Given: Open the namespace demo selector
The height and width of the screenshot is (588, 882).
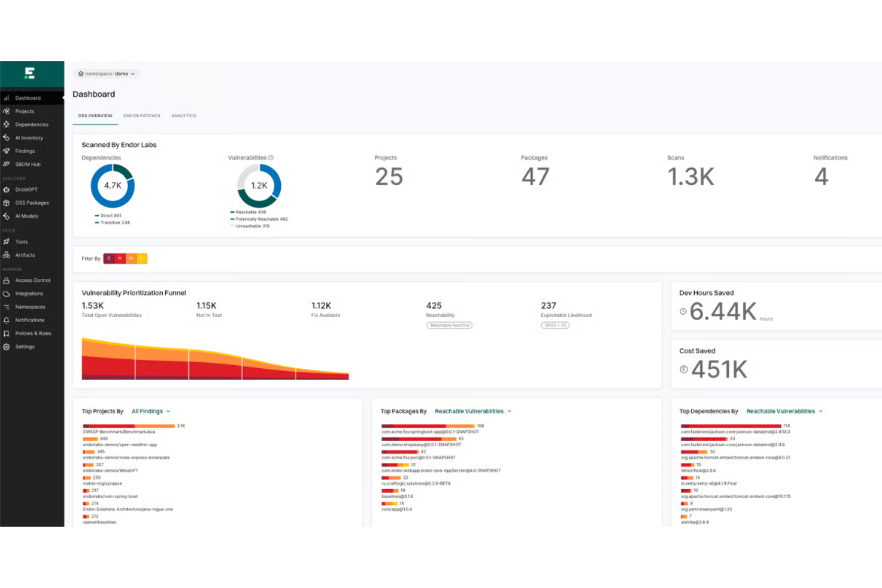Looking at the screenshot, I should coord(107,74).
